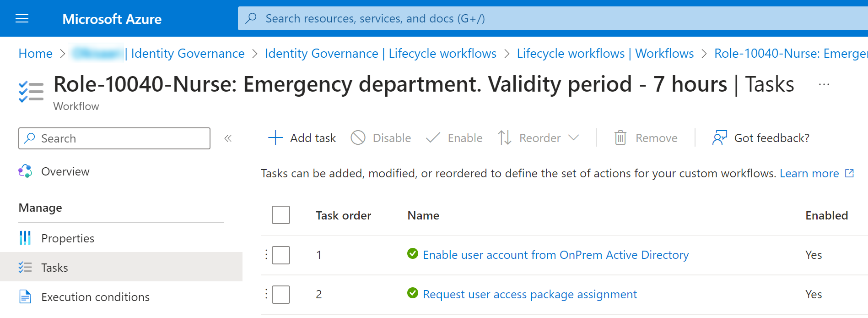Click the Enable checkmark icon

tap(432, 138)
